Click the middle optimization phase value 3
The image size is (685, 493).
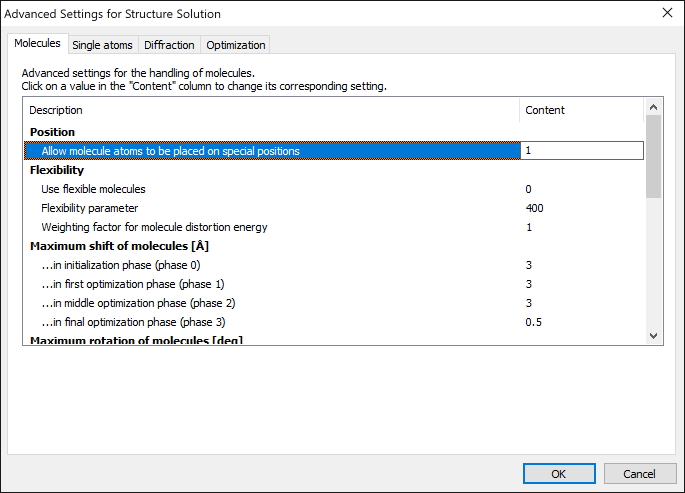pos(529,303)
